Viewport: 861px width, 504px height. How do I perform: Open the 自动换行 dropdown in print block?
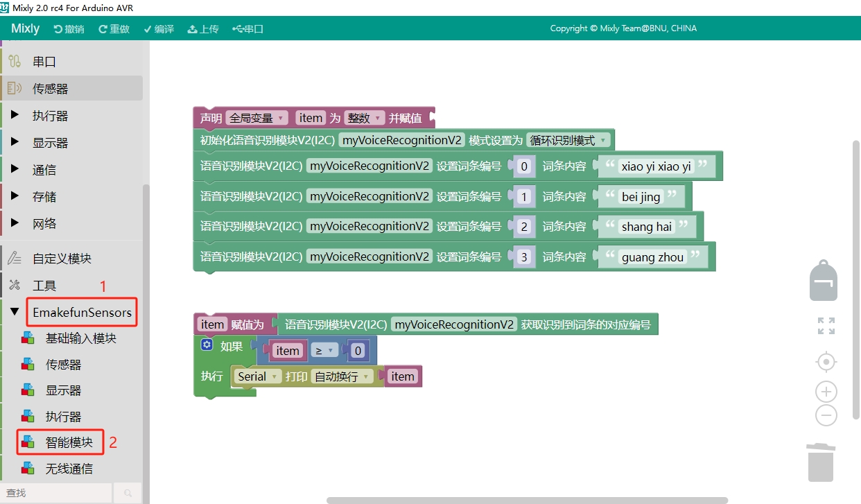pos(342,376)
